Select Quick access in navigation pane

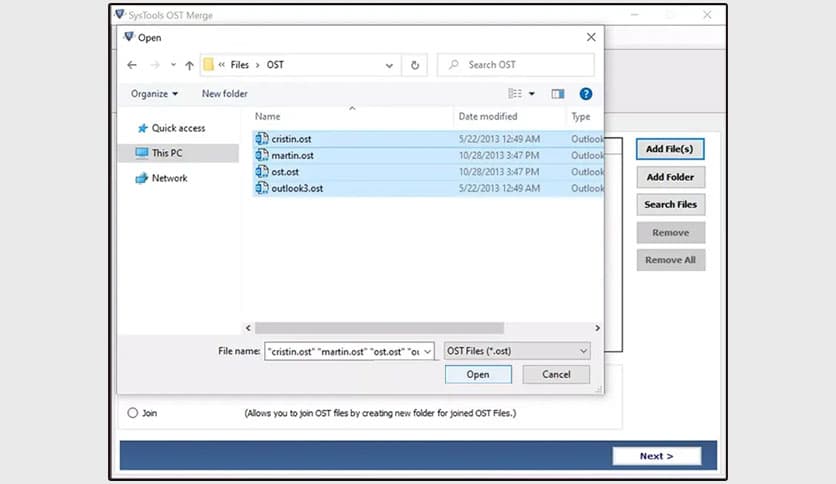coord(178,128)
